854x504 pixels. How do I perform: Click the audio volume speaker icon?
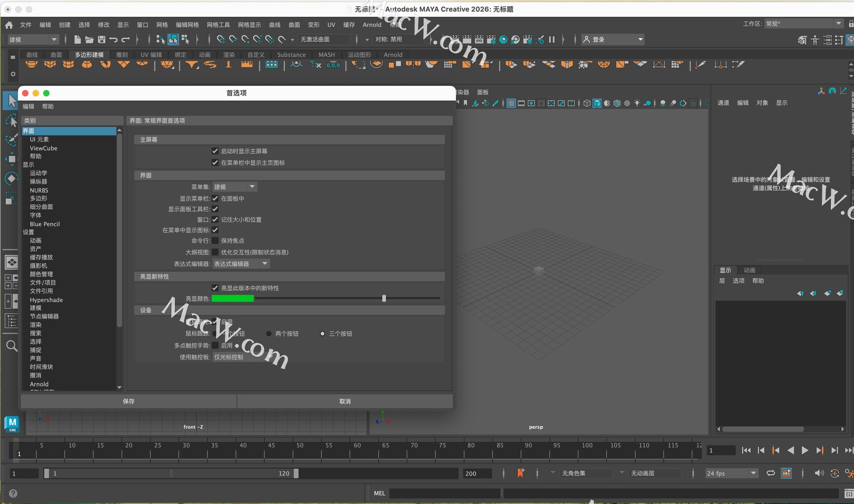tap(819, 473)
